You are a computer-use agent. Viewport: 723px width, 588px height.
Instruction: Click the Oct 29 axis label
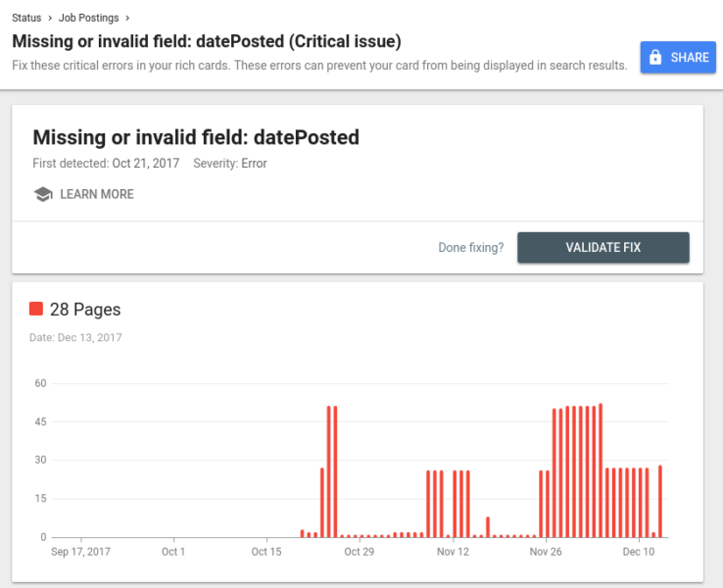click(359, 552)
